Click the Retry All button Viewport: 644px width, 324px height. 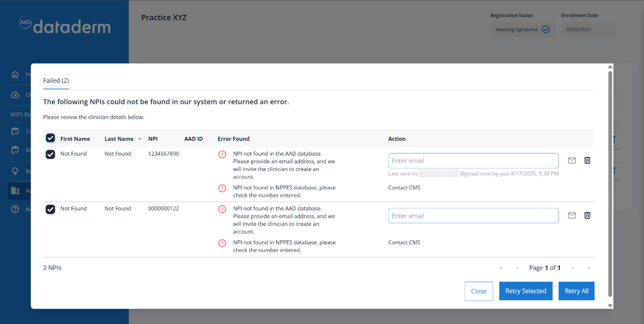(x=576, y=291)
